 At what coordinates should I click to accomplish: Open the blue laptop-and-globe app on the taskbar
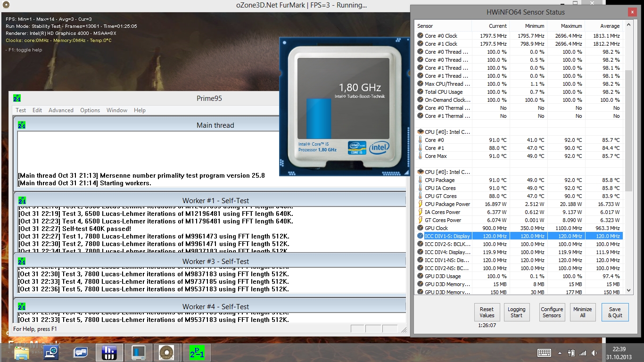[51, 353]
